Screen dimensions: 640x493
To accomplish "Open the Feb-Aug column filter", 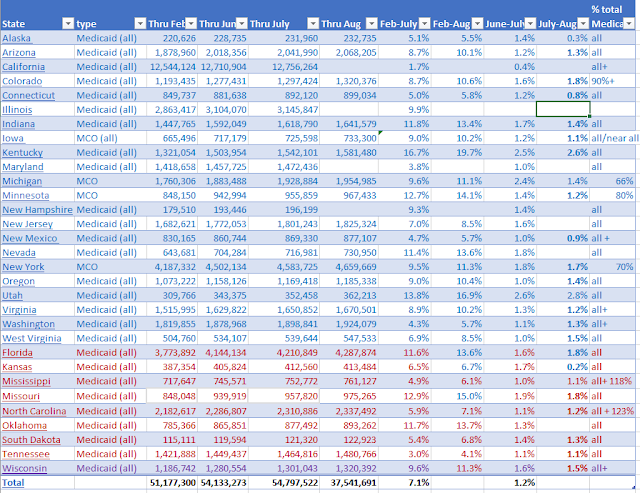I will [477, 24].
